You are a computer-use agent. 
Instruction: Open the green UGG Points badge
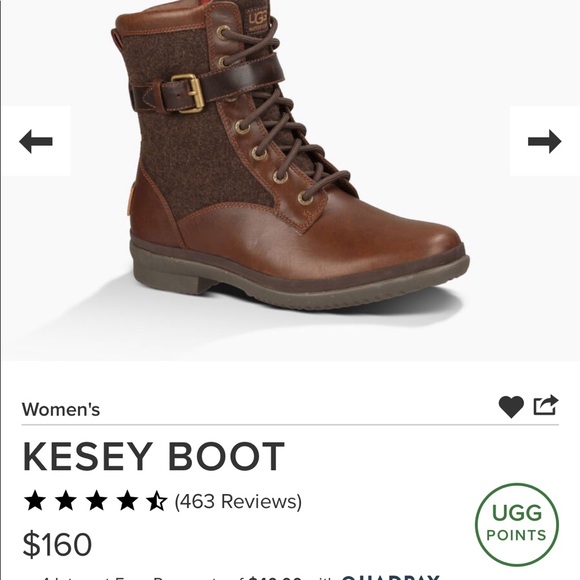coord(517,524)
